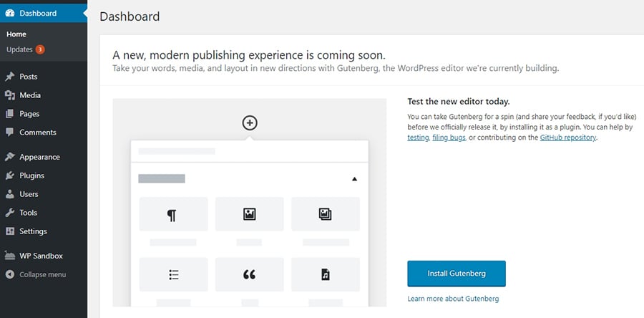The width and height of the screenshot is (644, 318).
Task: Collapse the block section using the triangle arrow
Action: [x=354, y=179]
